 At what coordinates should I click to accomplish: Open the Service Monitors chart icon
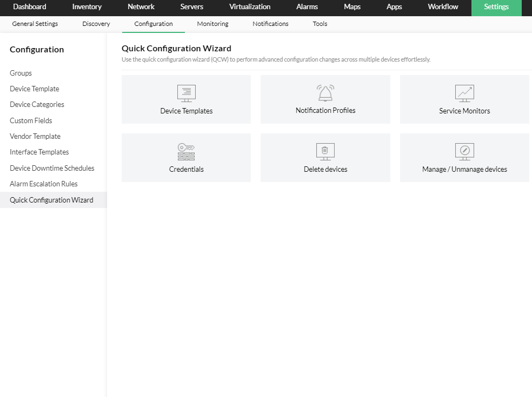click(464, 93)
